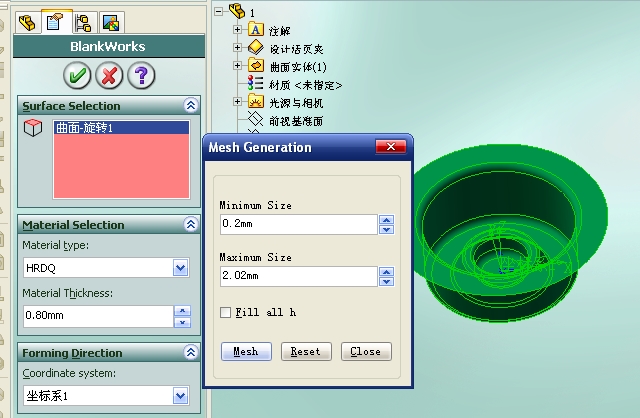
Task: Select the 材质 <未指定> tree item
Action: (x=305, y=85)
